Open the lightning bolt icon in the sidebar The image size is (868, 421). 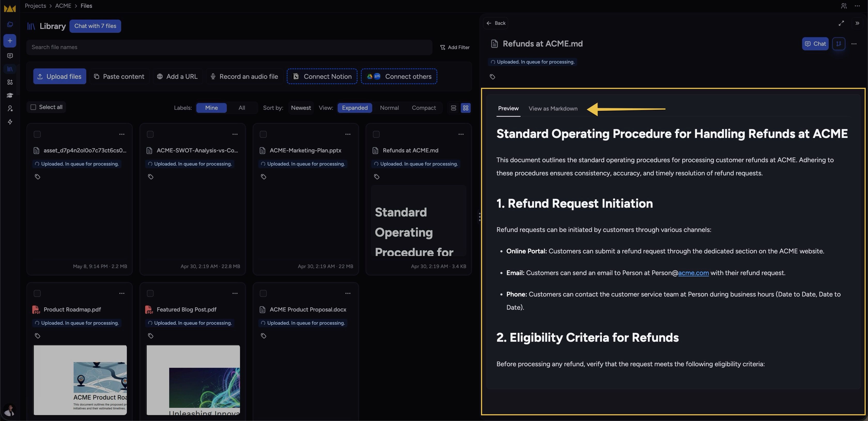[x=10, y=122]
